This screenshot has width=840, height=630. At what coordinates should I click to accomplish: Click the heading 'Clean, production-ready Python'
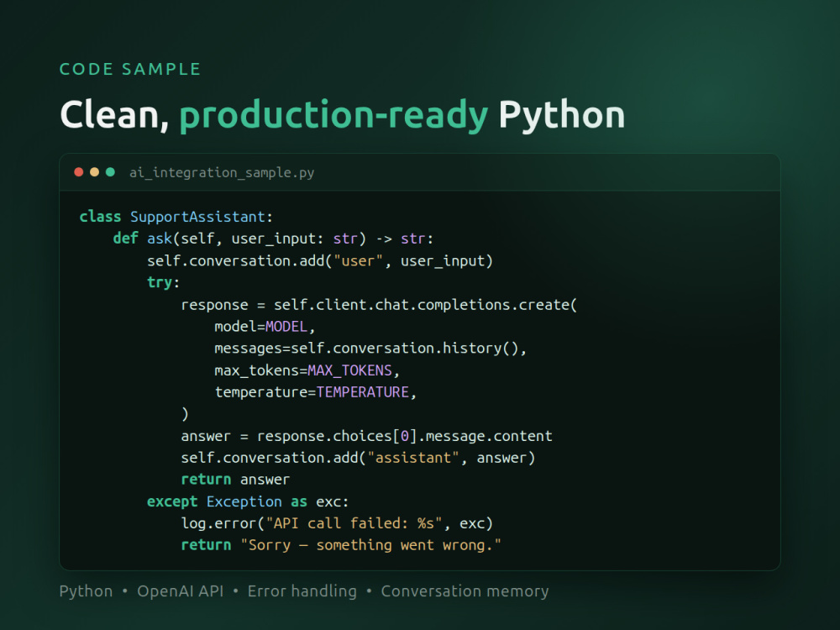click(x=343, y=115)
